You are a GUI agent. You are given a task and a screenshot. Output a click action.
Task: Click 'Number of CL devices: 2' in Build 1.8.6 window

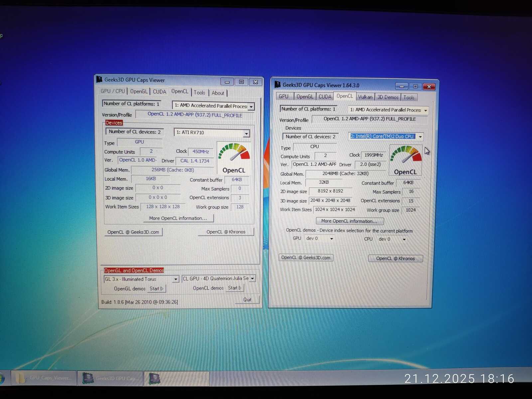[135, 132]
